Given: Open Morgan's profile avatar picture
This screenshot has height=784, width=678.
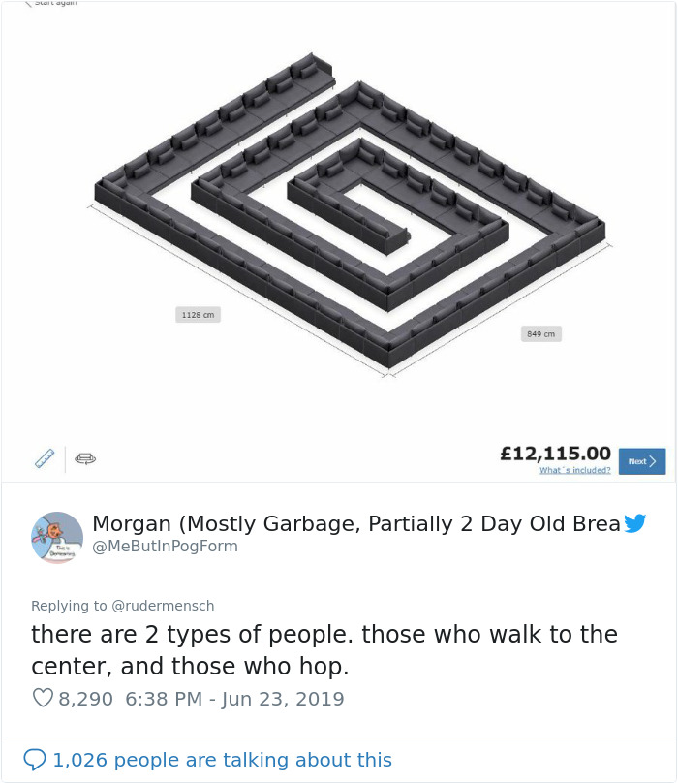Looking at the screenshot, I should [x=57, y=537].
